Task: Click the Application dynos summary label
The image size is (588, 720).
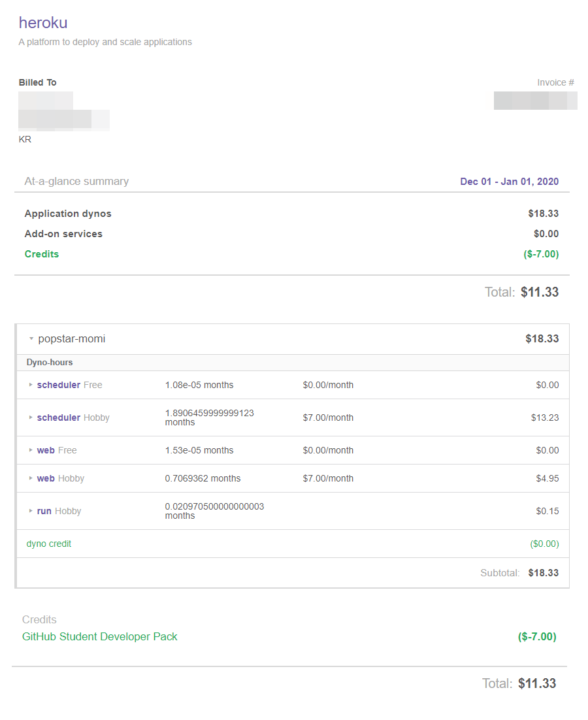Action: click(68, 214)
